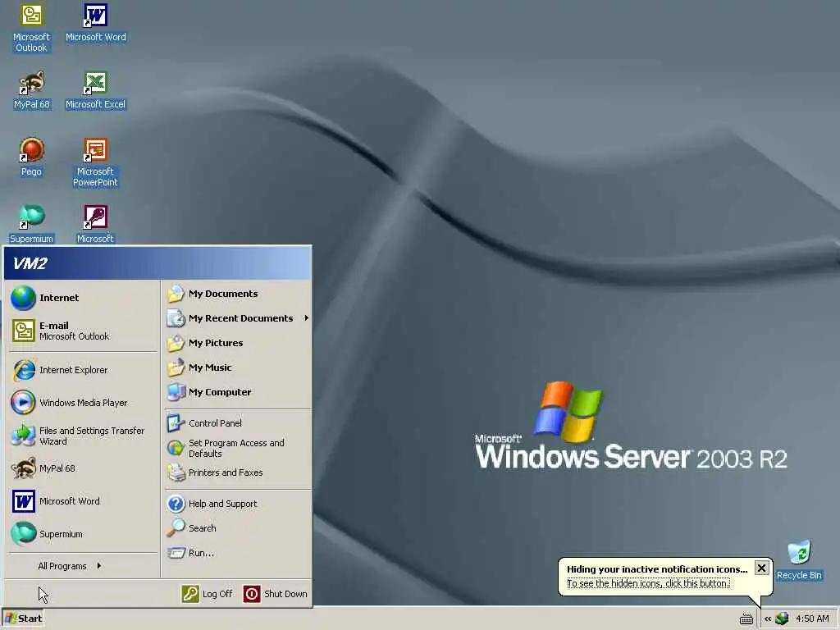840x630 pixels.
Task: Launch Windows Media Player from Start menu
Action: [83, 403]
